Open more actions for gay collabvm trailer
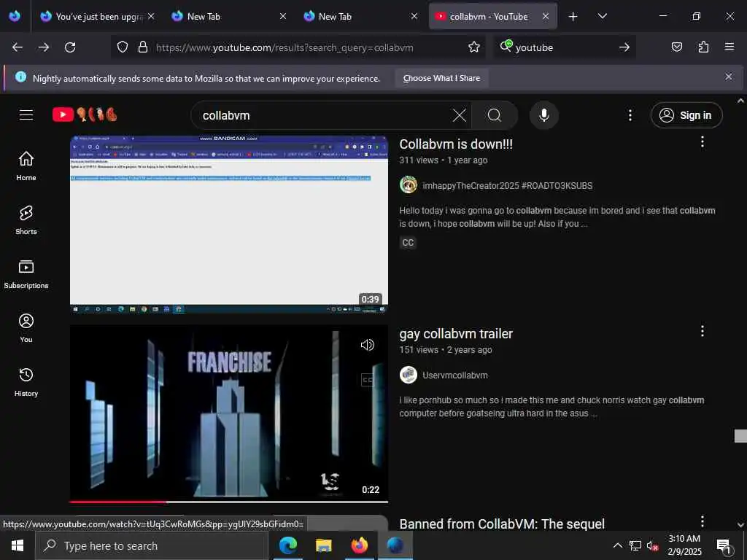This screenshot has height=560, width=747. pyautogui.click(x=703, y=331)
